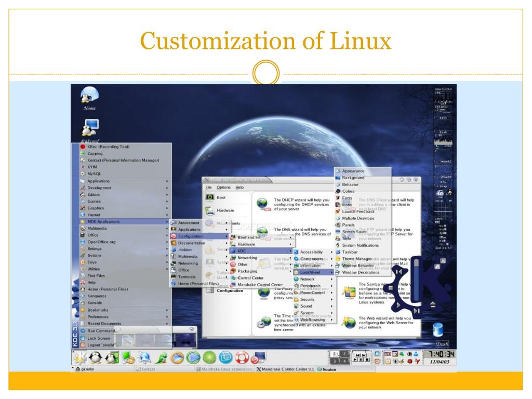Switch to virtual desktop 3 in pager
Image resolution: width=532 pixels, height=399 pixels.
tap(335, 361)
